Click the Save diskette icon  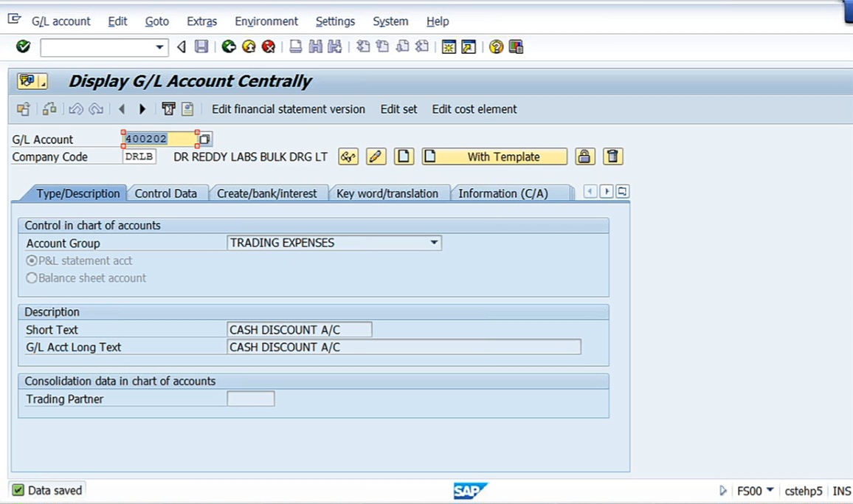201,46
